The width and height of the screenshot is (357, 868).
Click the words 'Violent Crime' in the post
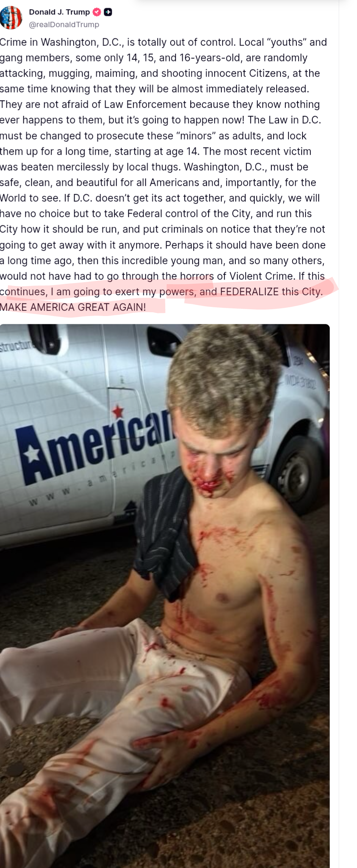pos(262,276)
